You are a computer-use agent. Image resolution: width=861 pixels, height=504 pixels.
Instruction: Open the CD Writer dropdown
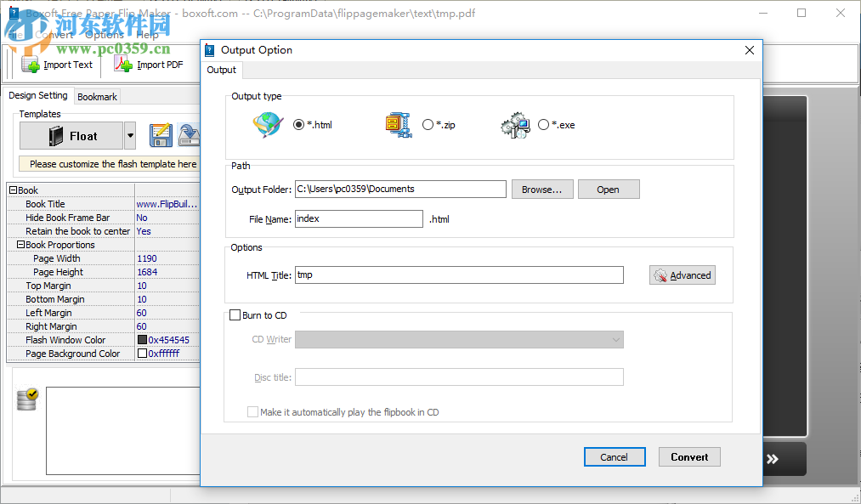tap(459, 339)
